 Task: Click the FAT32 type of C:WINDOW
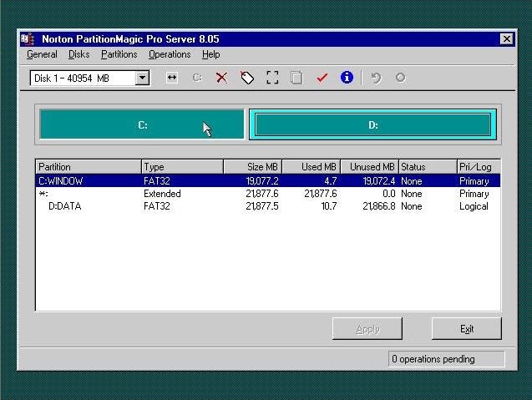pos(157,181)
